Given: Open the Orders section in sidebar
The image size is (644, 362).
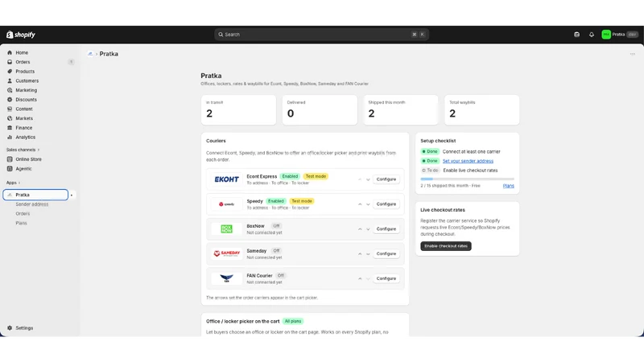Looking at the screenshot, I should click(x=23, y=62).
